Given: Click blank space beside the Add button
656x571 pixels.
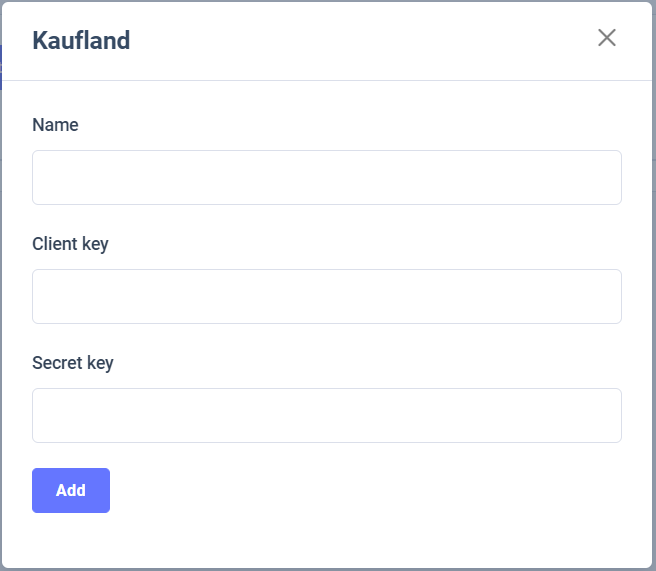Looking at the screenshot, I should (350, 491).
